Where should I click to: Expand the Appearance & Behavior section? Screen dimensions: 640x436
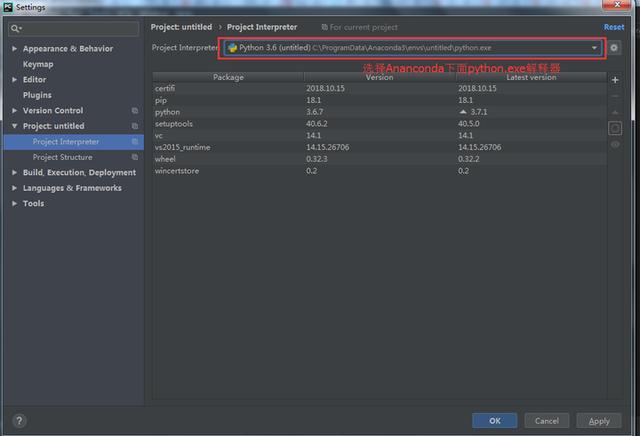coord(14,49)
